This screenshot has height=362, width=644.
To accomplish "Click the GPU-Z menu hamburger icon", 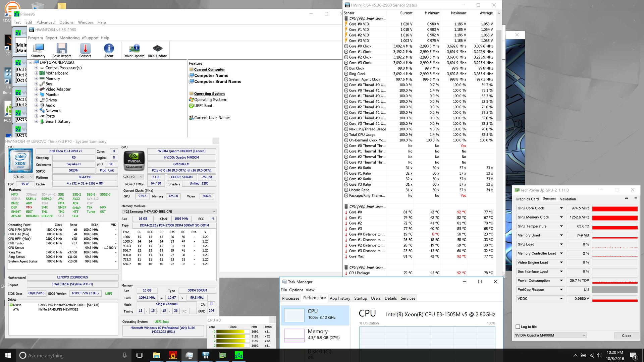I will pos(635,198).
